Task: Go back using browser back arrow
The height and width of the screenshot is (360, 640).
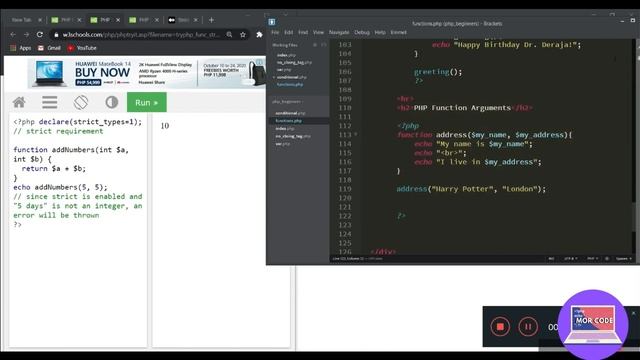Action: pyautogui.click(x=13, y=35)
